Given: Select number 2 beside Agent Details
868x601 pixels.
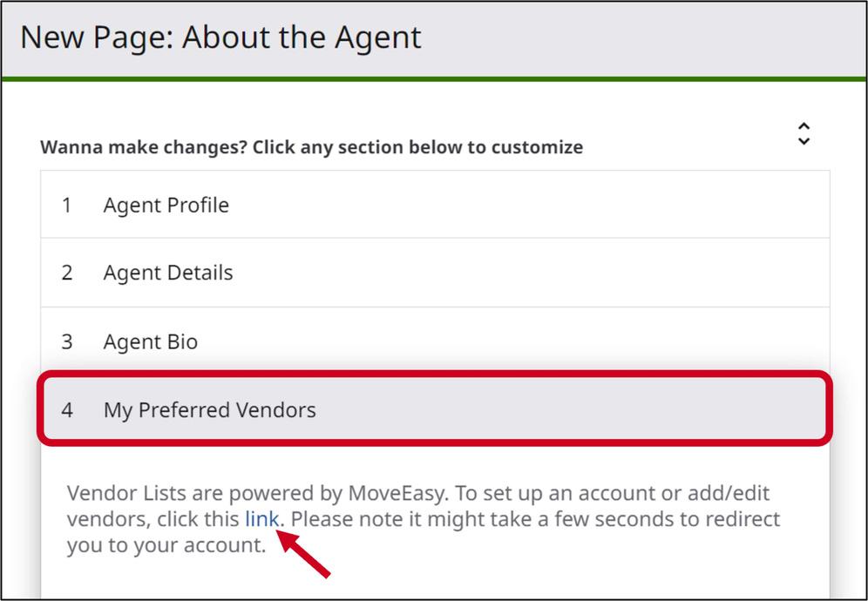Looking at the screenshot, I should click(x=66, y=273).
